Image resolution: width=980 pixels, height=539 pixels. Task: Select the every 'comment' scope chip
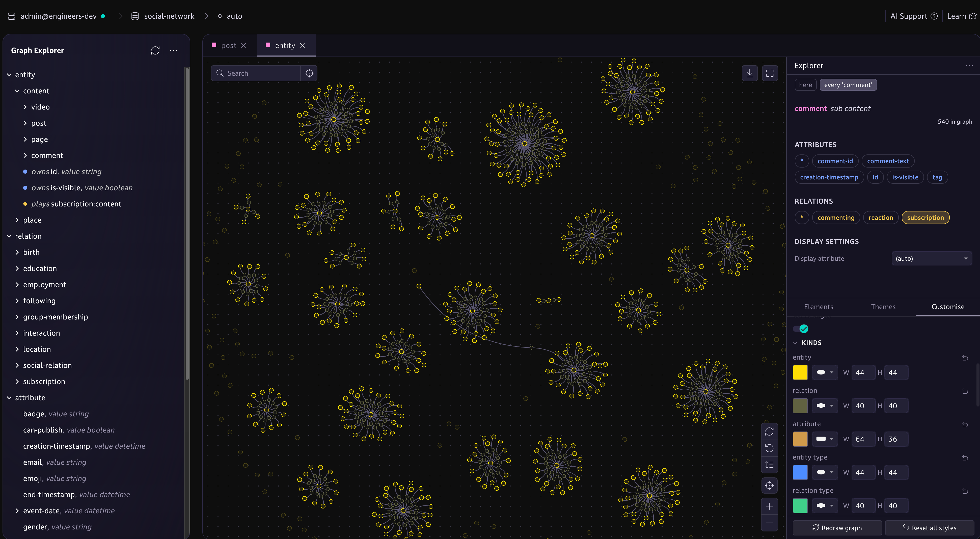pyautogui.click(x=848, y=85)
